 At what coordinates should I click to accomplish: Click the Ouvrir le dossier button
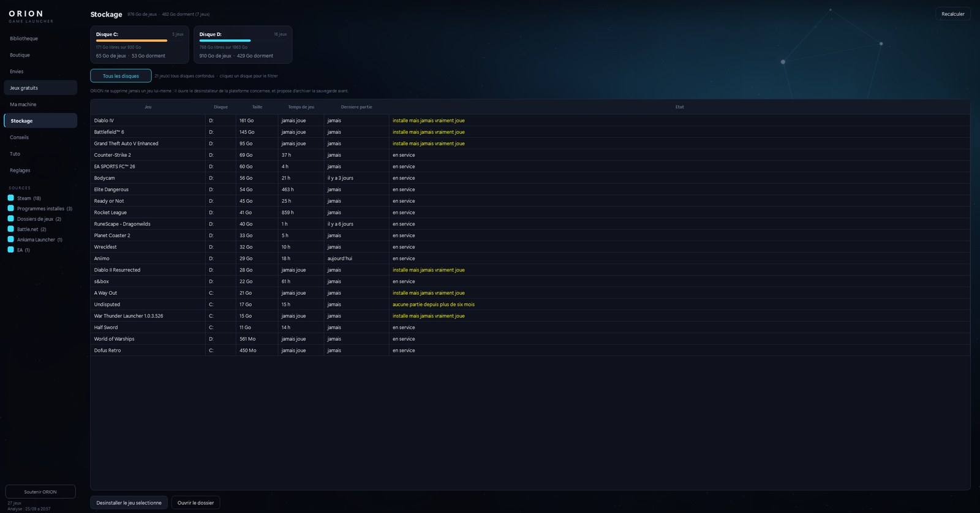[195, 503]
